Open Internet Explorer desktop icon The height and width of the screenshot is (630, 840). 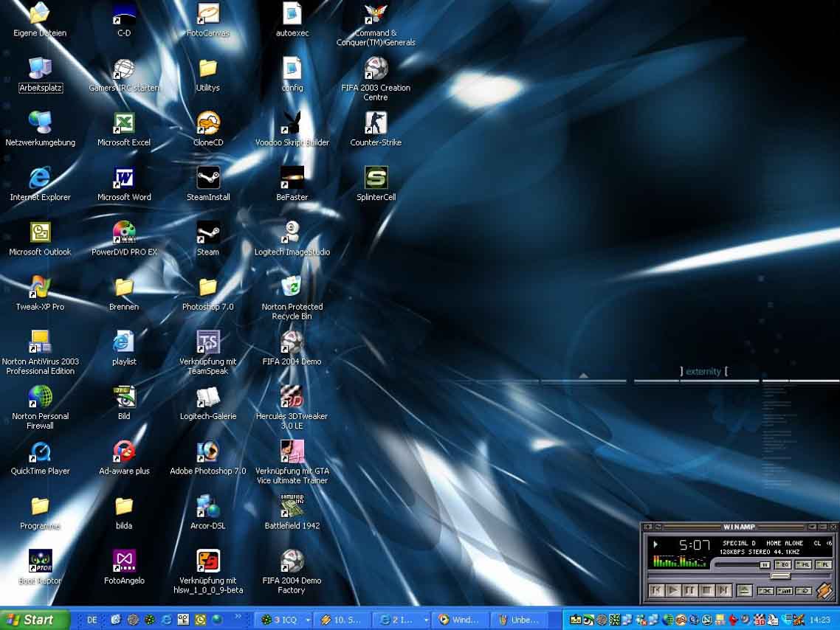pyautogui.click(x=40, y=184)
